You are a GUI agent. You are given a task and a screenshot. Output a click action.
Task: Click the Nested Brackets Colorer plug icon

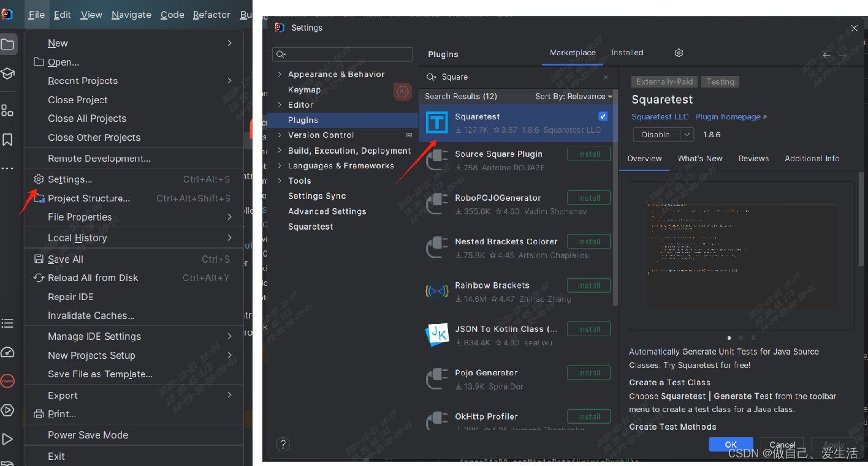[x=436, y=247]
